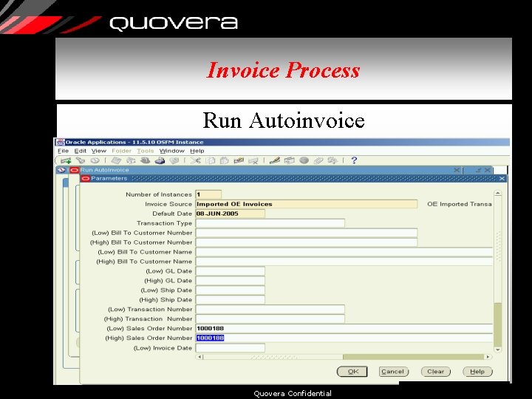Viewport: 532px width, 399px height.
Task: Click the Clear Record toolbar icon
Action: 239,160
